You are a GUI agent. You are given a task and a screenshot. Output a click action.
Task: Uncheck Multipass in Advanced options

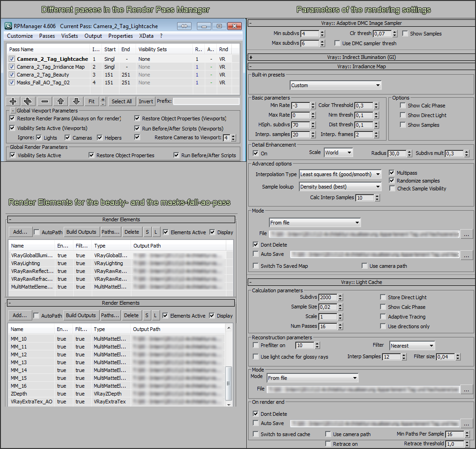click(x=392, y=173)
